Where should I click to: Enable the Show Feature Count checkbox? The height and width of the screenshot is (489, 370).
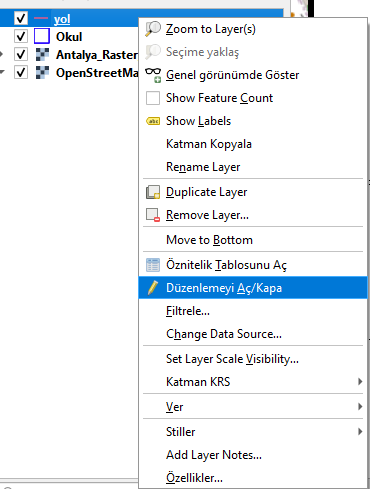[153, 98]
